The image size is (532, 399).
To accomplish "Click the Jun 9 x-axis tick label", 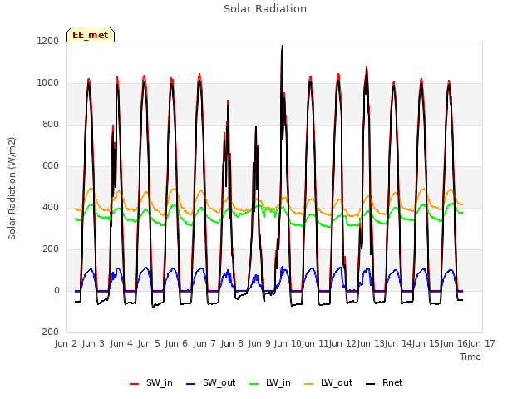I will click(259, 343).
